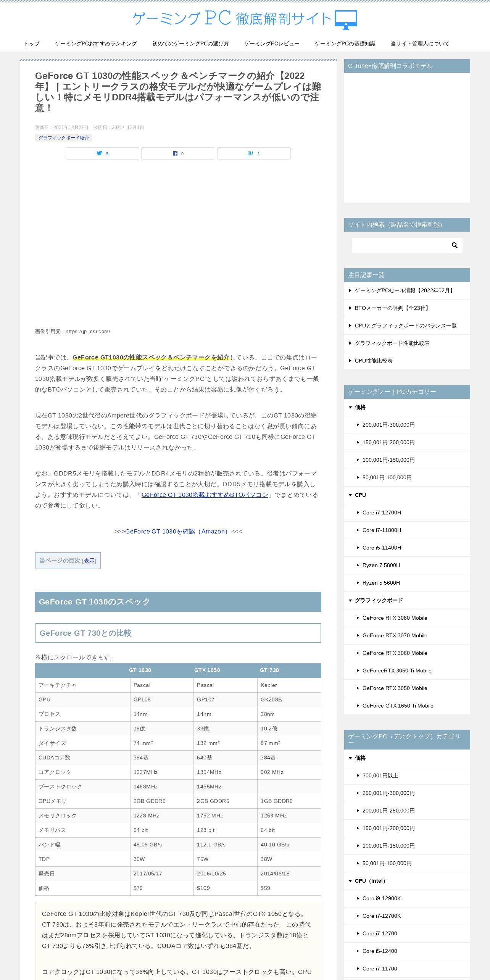
Task: Click the グラフィックボード紹介 category tag
Action: click(64, 138)
